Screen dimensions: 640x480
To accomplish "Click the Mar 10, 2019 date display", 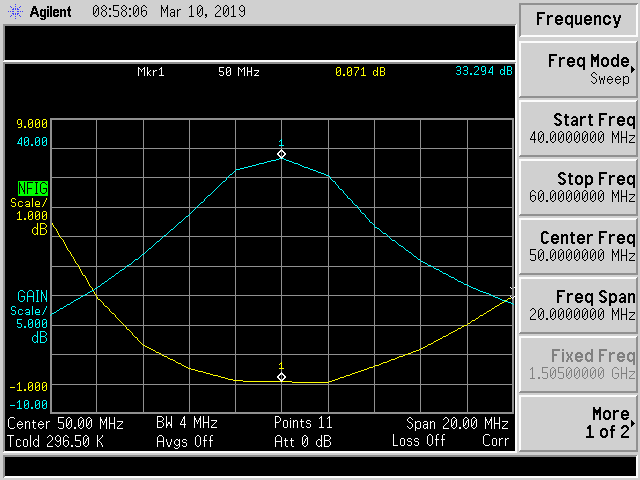I will coord(203,11).
